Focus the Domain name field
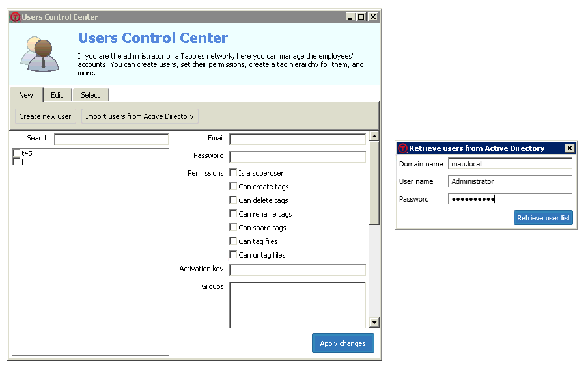The height and width of the screenshot is (372, 588). [x=510, y=164]
